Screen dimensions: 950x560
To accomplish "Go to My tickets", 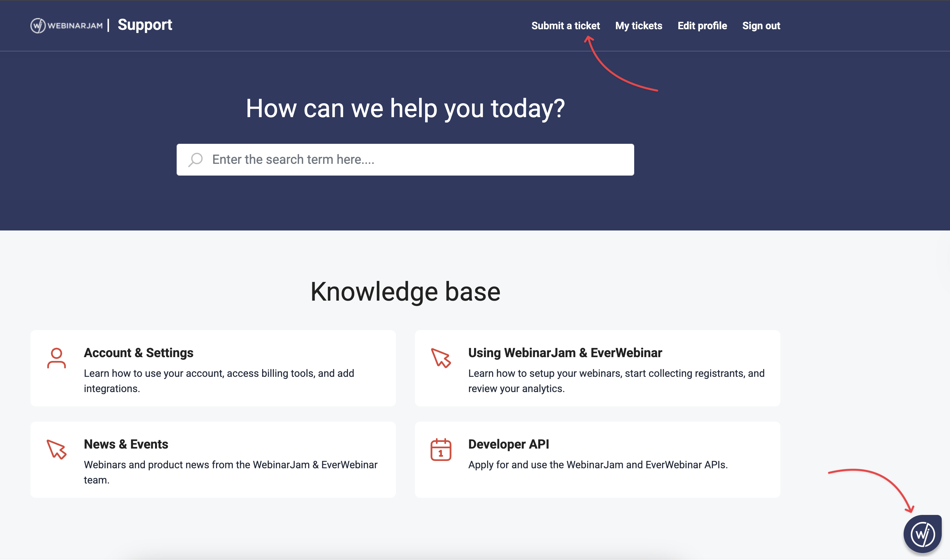I will (x=638, y=26).
